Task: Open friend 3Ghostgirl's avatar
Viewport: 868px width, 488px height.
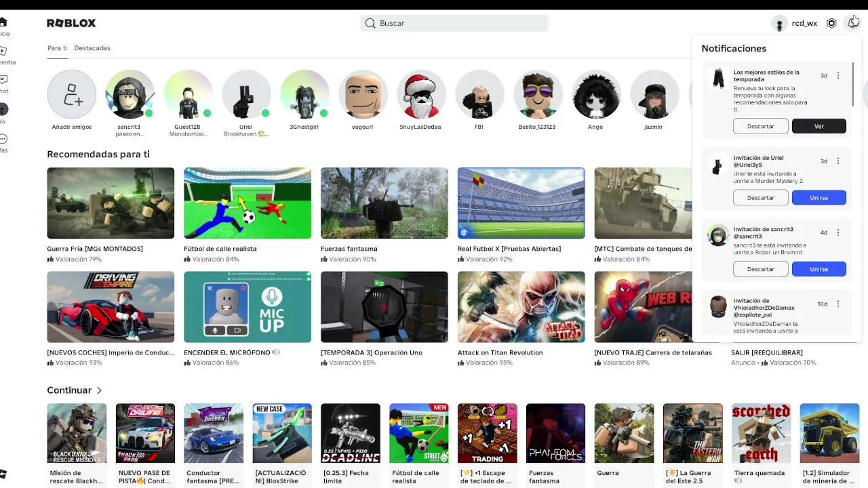Action: pyautogui.click(x=304, y=94)
